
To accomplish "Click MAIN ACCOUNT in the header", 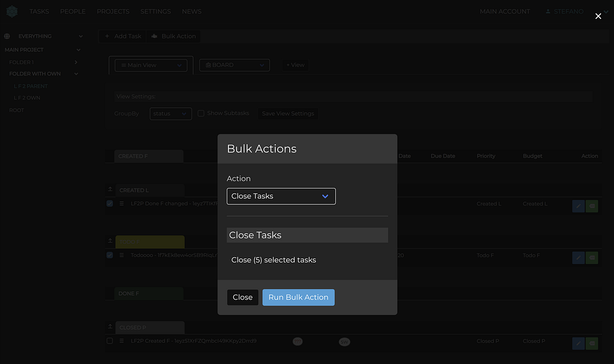I will pos(505,11).
